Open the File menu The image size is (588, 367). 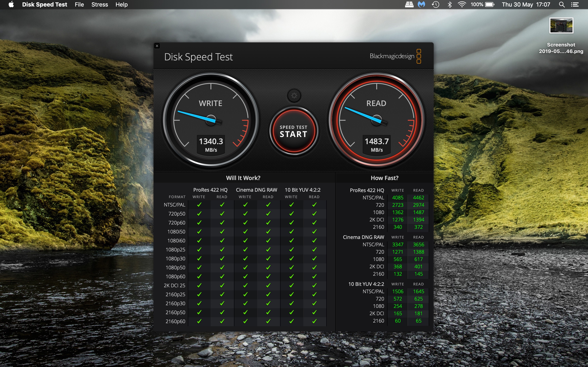click(x=79, y=4)
